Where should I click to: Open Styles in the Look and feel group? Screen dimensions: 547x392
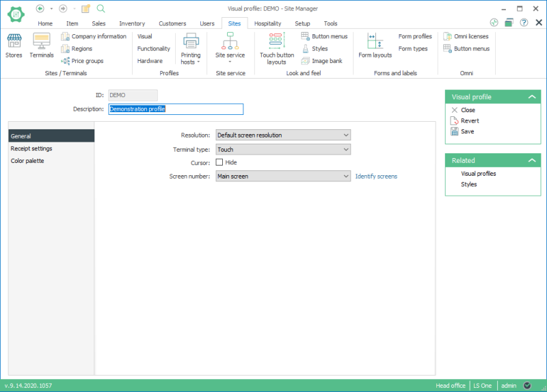315,49
